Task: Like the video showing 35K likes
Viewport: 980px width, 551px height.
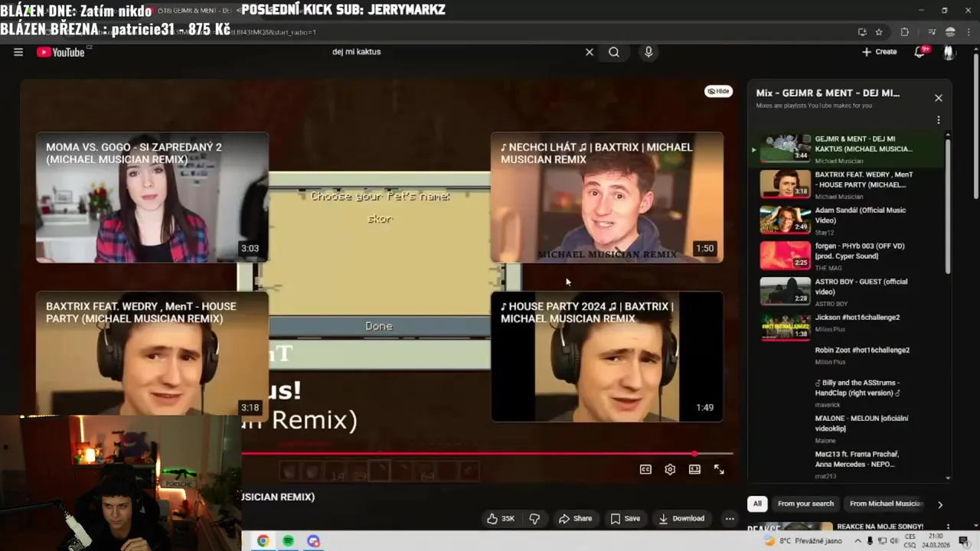Action: pos(501,518)
